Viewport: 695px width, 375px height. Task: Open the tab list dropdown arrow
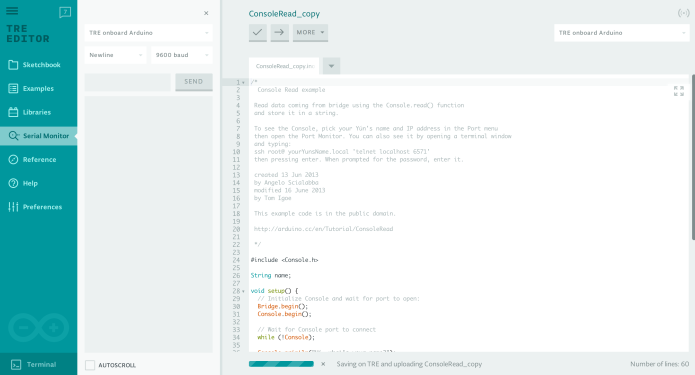(331, 66)
